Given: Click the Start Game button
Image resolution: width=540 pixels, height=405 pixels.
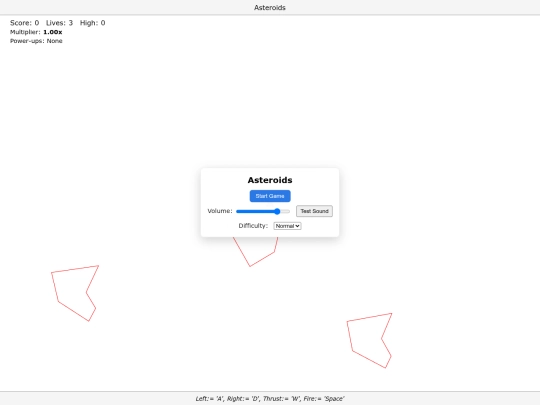Looking at the screenshot, I should click(x=270, y=196).
